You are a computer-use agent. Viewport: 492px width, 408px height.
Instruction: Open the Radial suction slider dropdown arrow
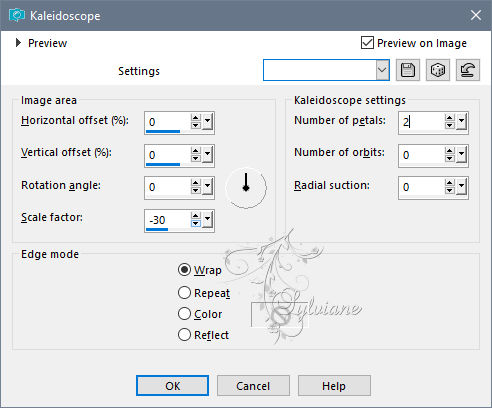(462, 186)
